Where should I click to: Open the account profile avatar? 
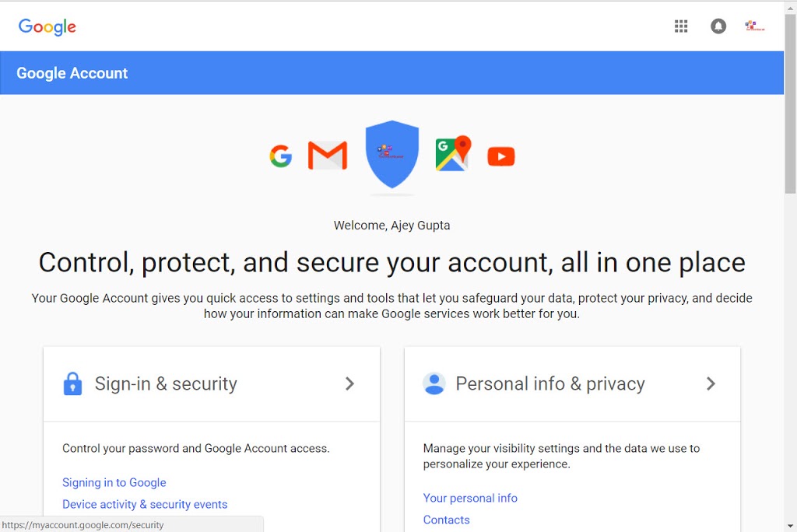755,26
